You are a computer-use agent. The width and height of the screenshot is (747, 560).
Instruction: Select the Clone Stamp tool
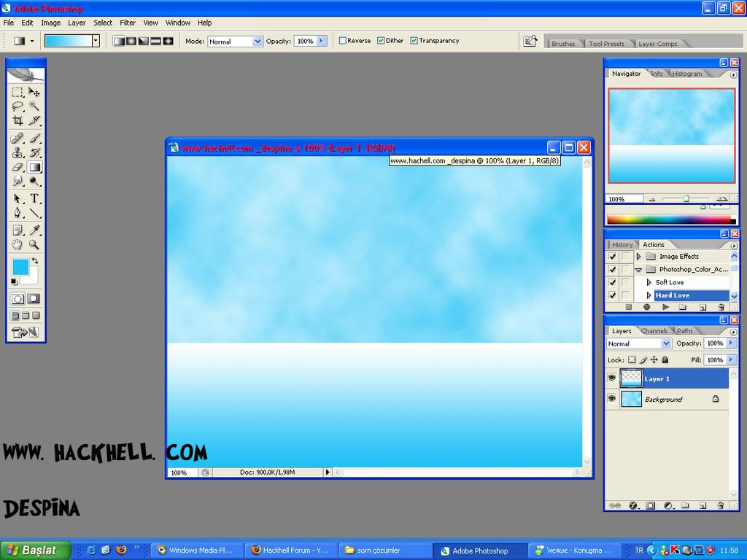(x=18, y=153)
